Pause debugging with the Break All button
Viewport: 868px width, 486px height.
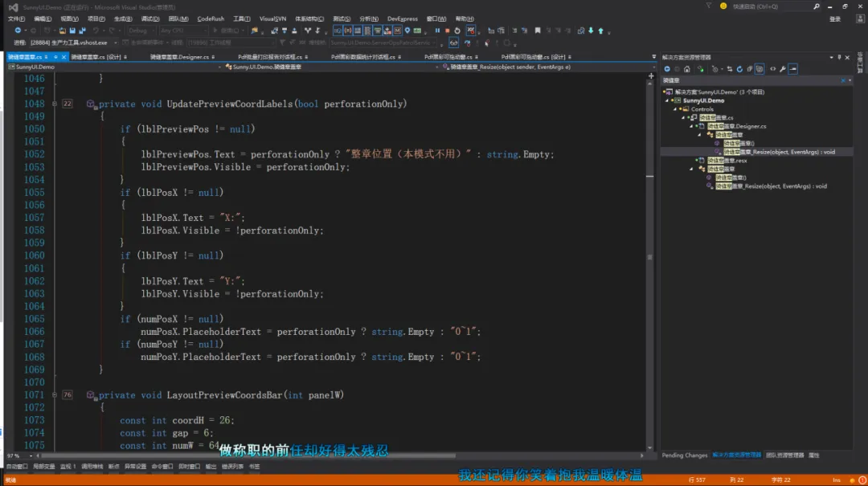(x=437, y=31)
